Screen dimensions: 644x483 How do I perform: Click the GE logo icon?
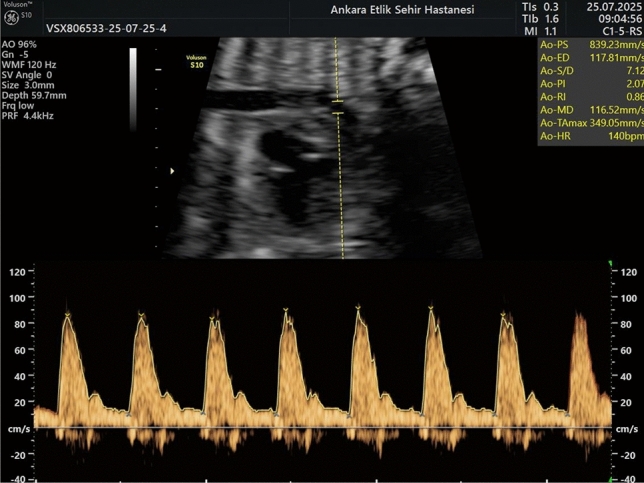(11, 17)
